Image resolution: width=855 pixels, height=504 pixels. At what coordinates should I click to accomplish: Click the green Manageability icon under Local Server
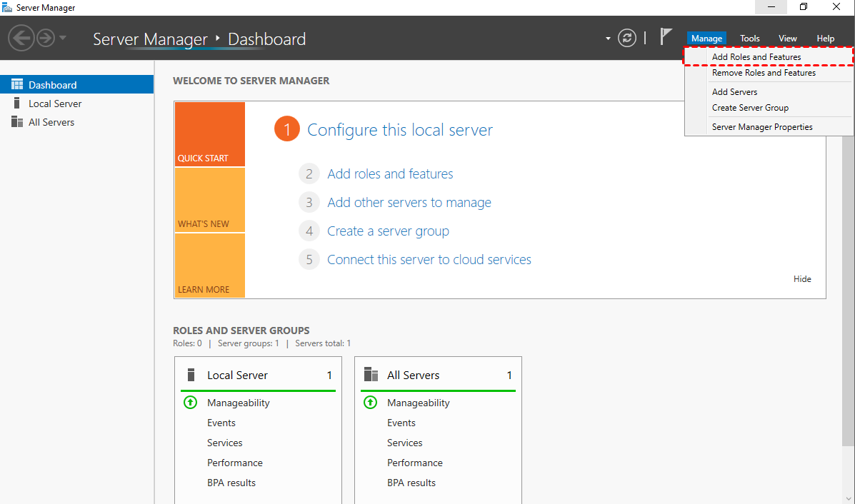tap(190, 403)
